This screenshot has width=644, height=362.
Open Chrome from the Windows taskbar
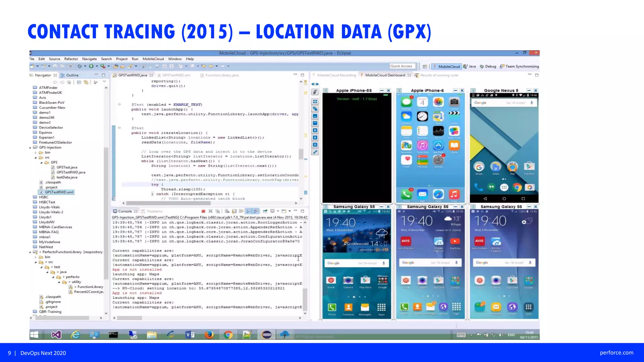click(x=228, y=335)
